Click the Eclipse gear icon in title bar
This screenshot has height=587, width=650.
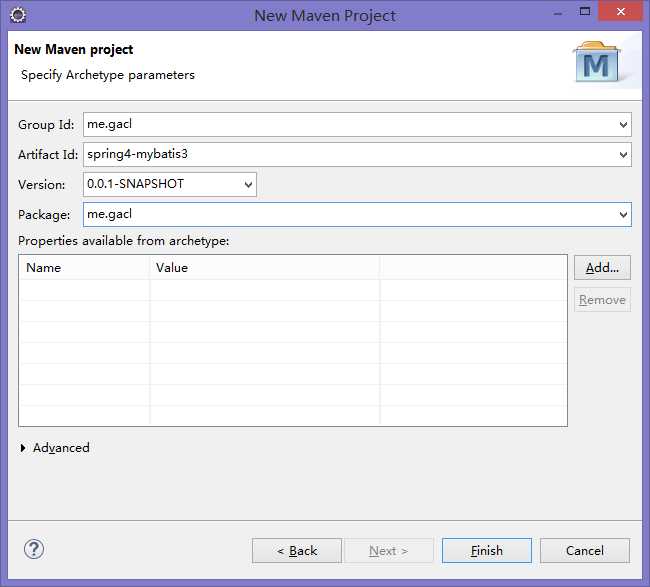pyautogui.click(x=18, y=15)
